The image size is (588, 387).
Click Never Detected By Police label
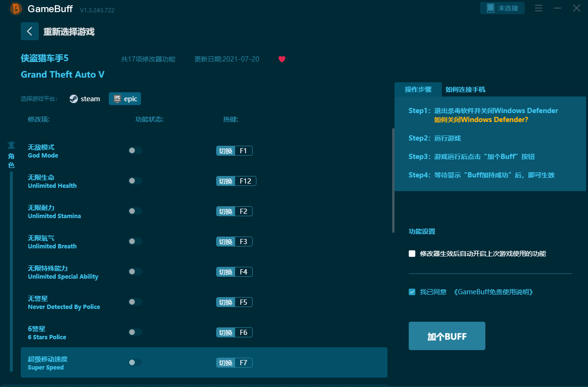(64, 302)
